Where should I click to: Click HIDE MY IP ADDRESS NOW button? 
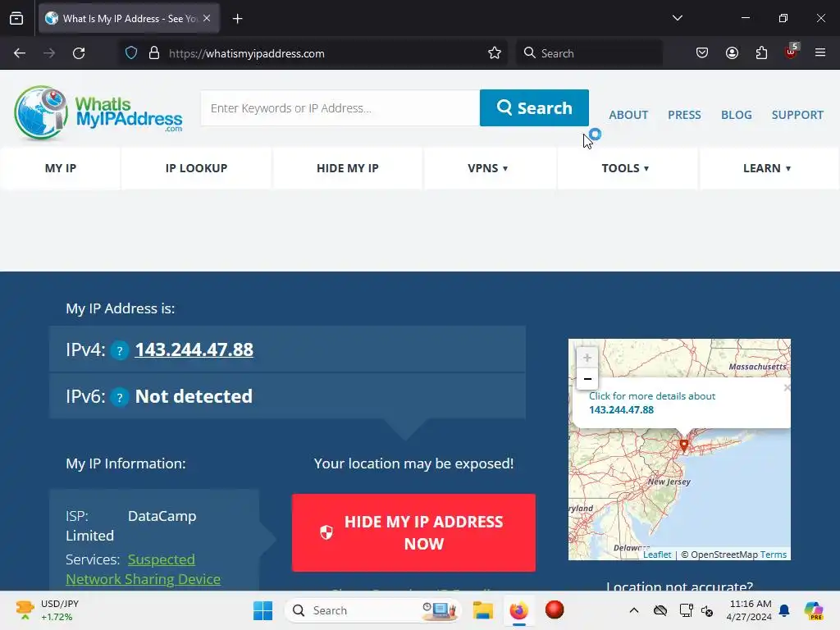pyautogui.click(x=413, y=532)
